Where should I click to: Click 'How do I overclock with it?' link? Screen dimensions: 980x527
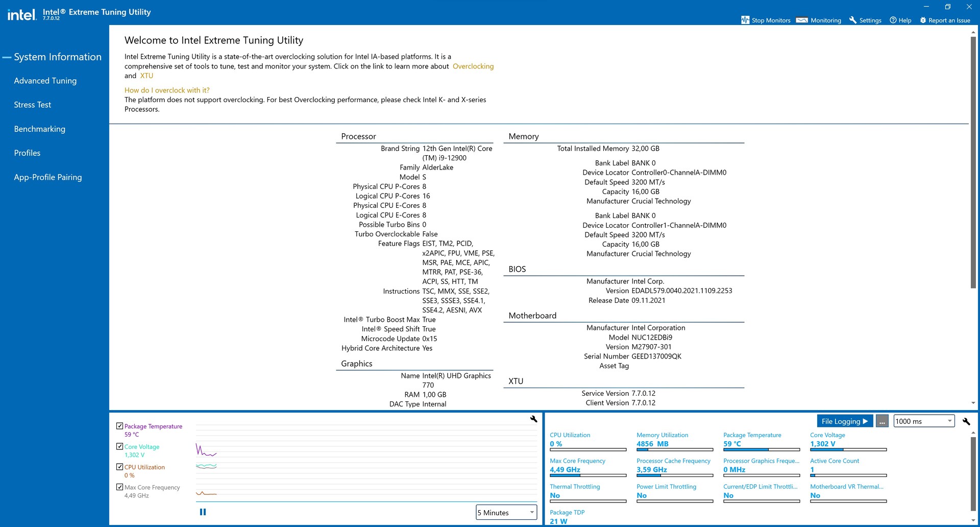[167, 90]
